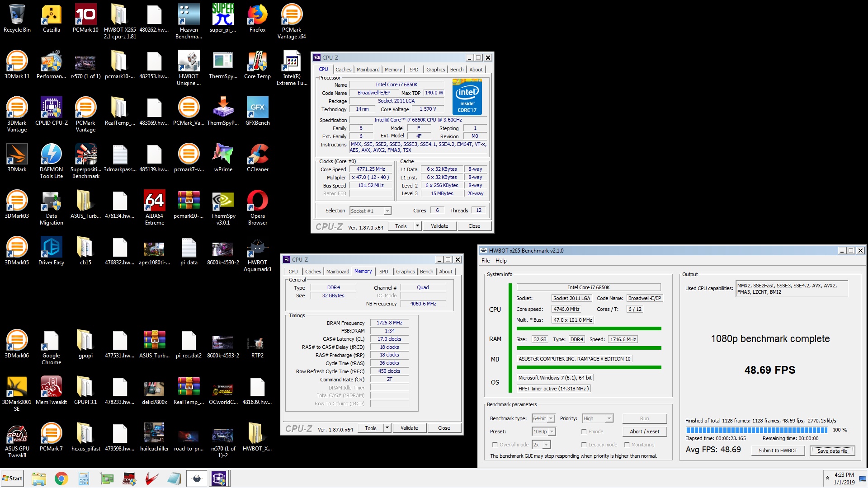Enable the Monitoring checkbox
Viewport: 868px width, 488px height.
click(x=627, y=445)
